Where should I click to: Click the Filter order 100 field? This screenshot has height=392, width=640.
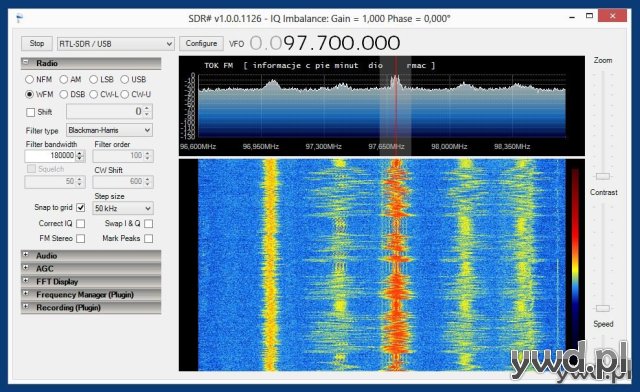point(123,156)
